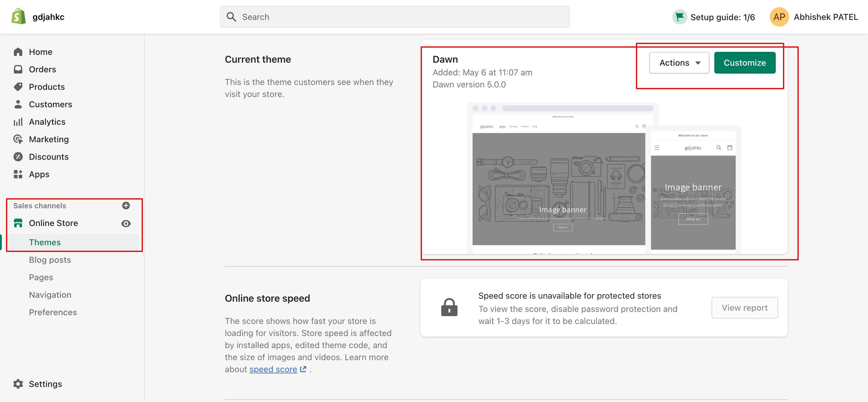
Task: Click the Apps grid icon
Action: point(18,174)
